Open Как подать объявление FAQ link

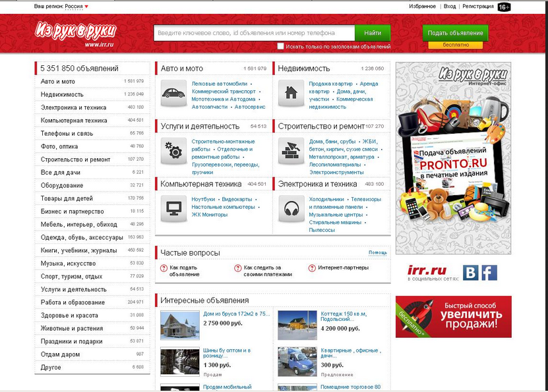184,271
